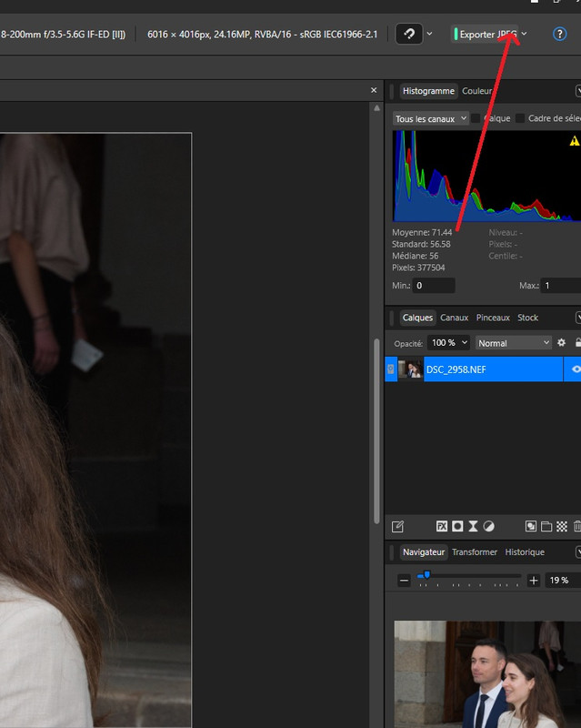This screenshot has width=581, height=728.
Task: Expand the Exporter JPEG options arrow
Action: tap(524, 34)
